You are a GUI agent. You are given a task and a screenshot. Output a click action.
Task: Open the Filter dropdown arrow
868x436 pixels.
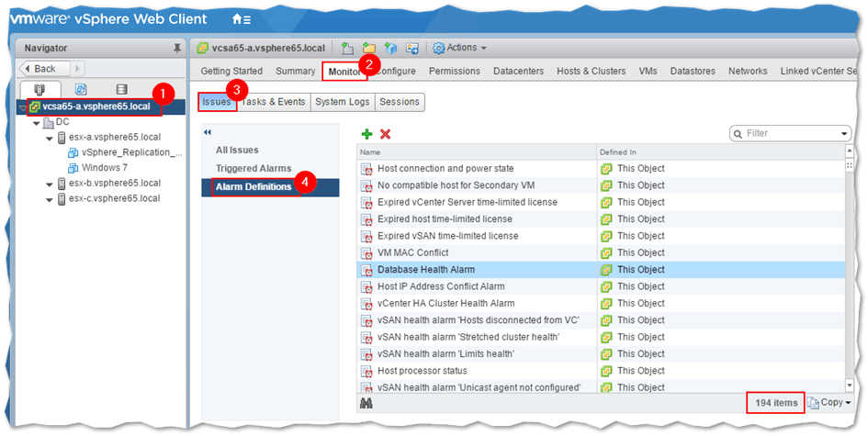[x=844, y=134]
